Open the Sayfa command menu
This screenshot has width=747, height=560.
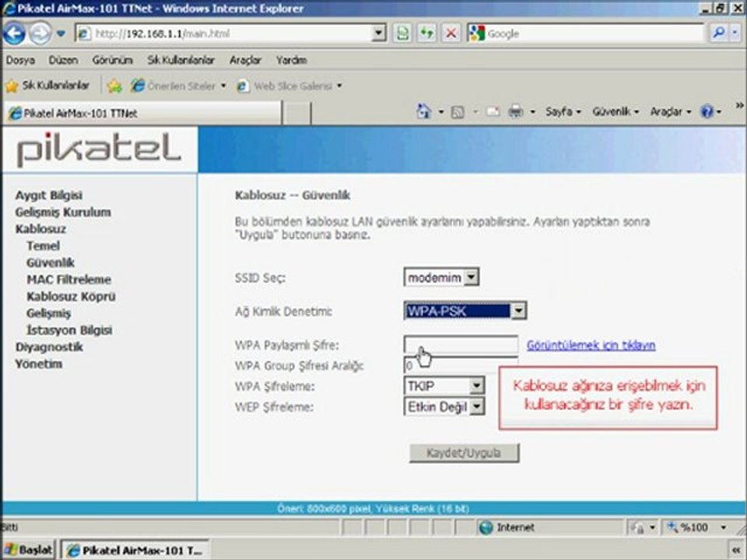pyautogui.click(x=563, y=112)
